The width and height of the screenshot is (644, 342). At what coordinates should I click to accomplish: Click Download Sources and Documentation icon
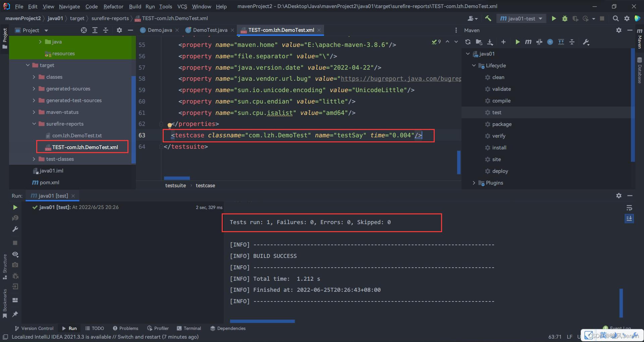[490, 42]
